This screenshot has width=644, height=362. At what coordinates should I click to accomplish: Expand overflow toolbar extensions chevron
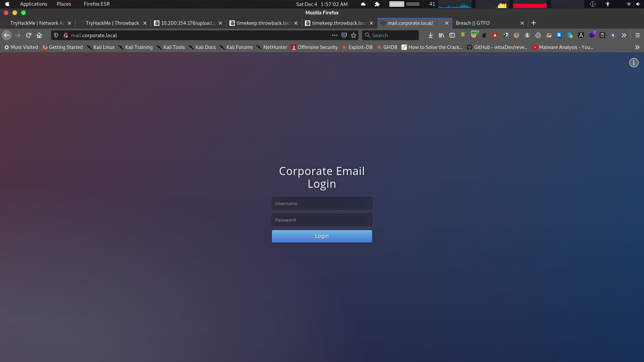pyautogui.click(x=624, y=35)
